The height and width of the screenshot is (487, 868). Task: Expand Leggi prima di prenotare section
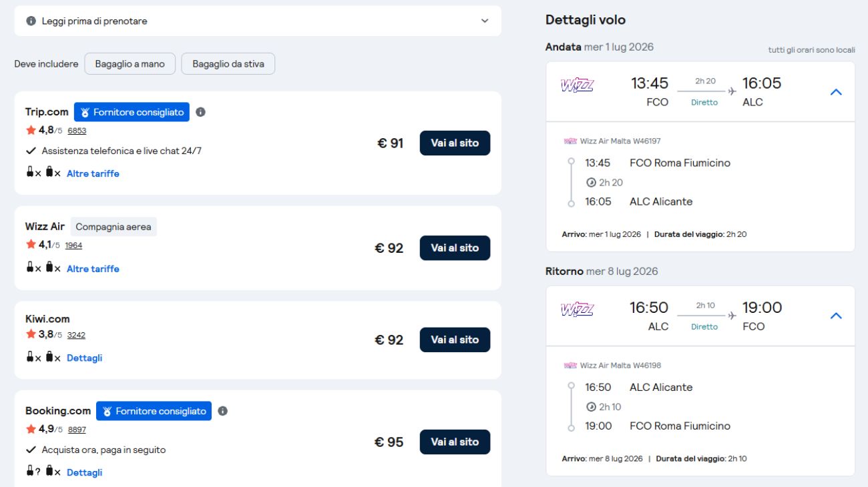[485, 21]
